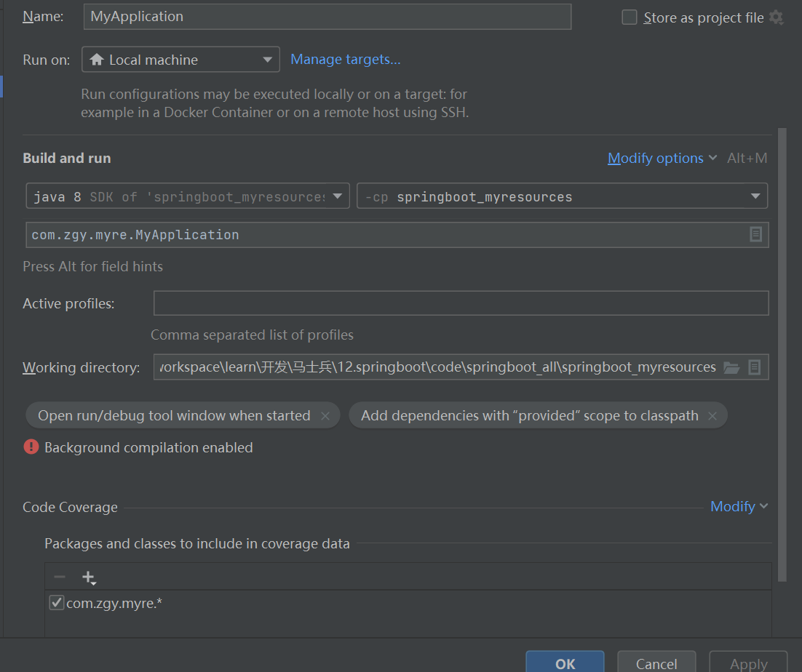
Task: Click the Active profiles input field
Action: pos(461,303)
